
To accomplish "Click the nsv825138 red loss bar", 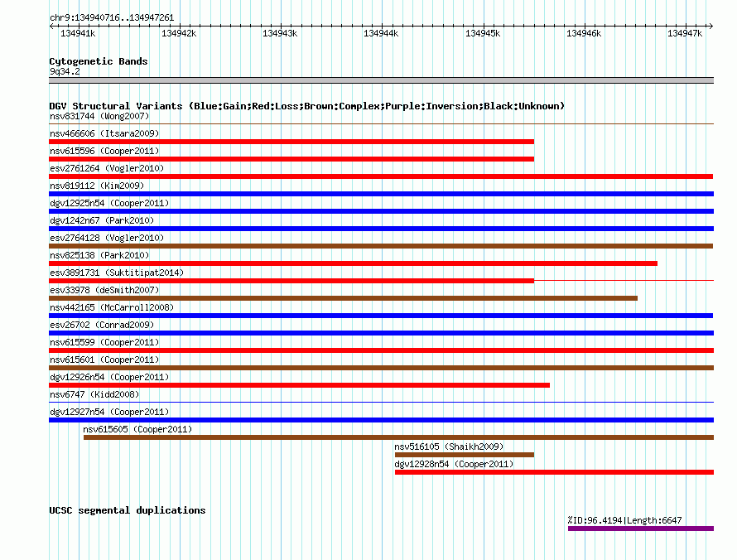I will click(353, 263).
